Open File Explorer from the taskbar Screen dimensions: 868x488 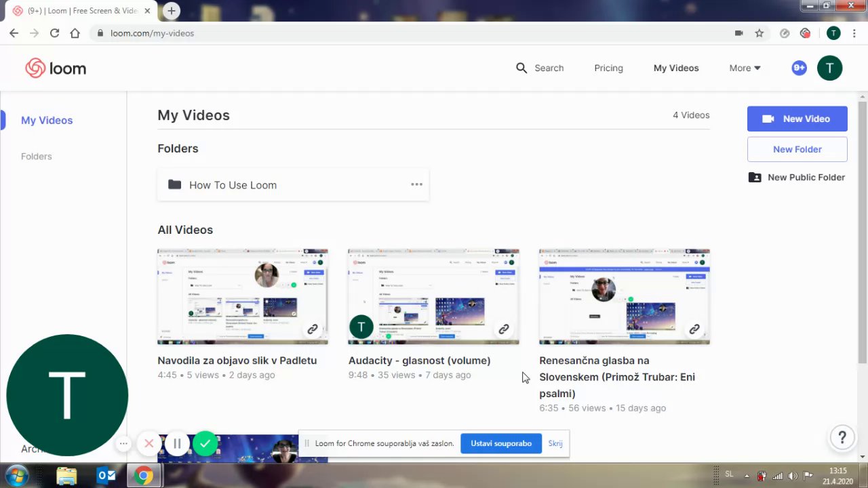click(66, 476)
